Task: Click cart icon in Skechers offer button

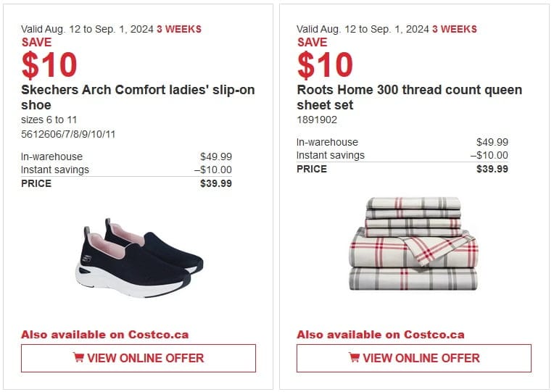Action: coord(78,357)
